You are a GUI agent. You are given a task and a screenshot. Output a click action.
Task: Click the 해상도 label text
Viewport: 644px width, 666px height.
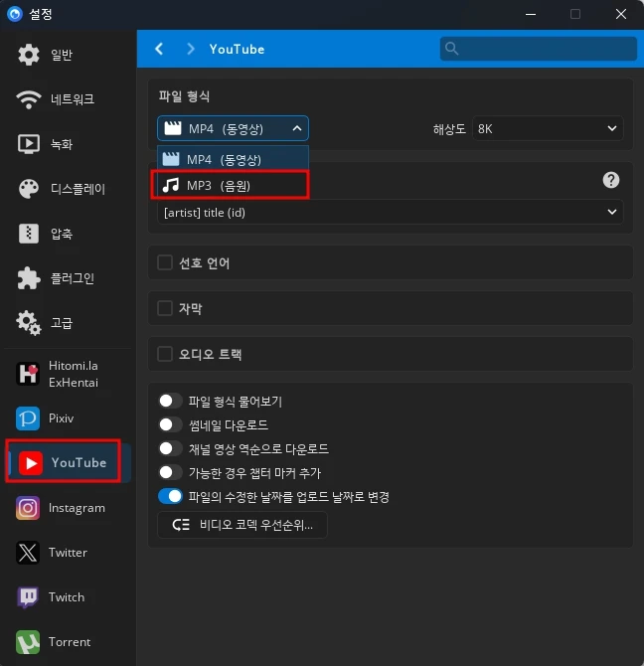[x=449, y=128]
